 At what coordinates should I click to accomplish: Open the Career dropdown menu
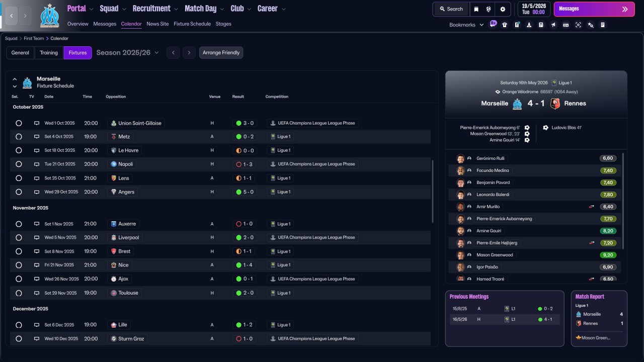coord(271,9)
